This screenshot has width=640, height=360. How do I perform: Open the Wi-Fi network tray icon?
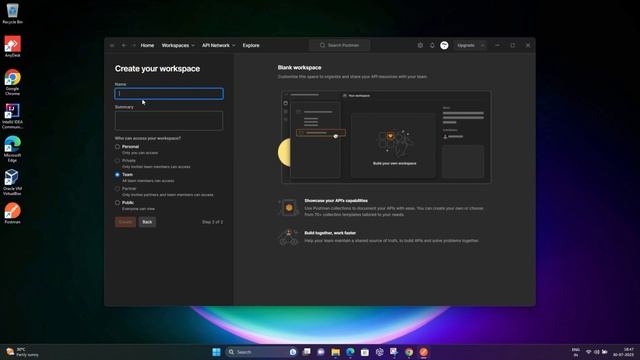588,352
